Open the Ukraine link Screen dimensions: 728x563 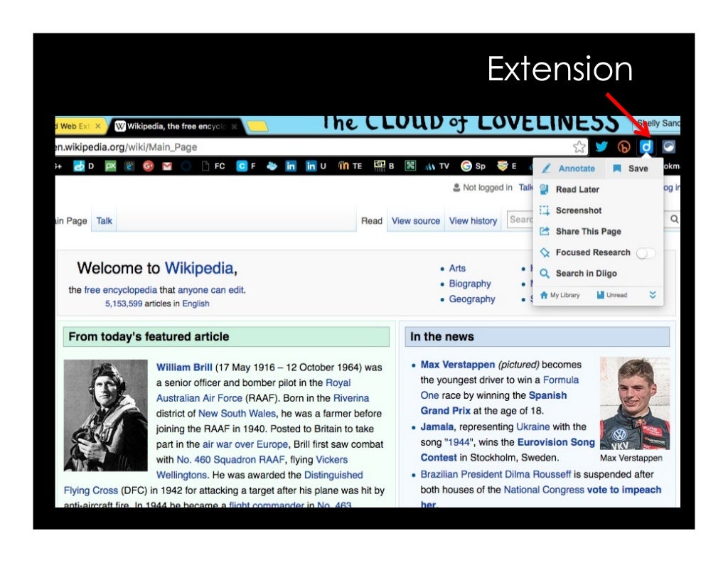pyautogui.click(x=533, y=427)
